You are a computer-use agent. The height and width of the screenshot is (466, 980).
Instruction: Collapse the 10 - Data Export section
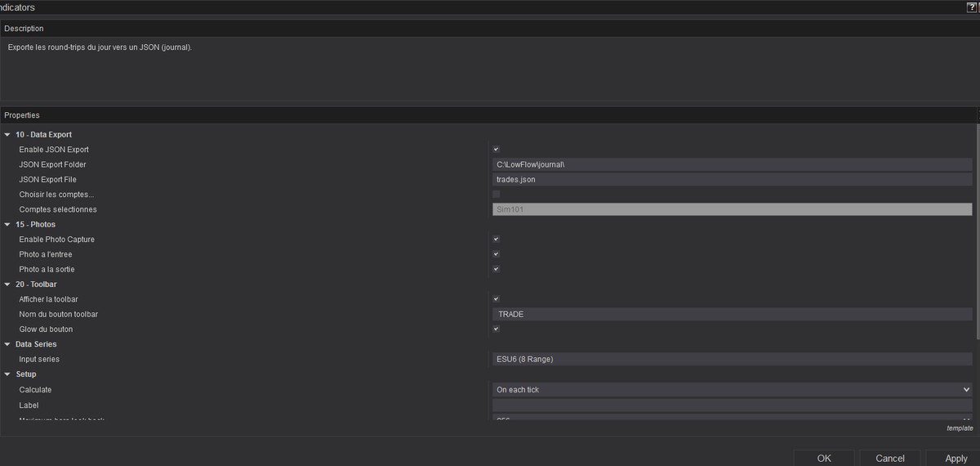pyautogui.click(x=7, y=135)
